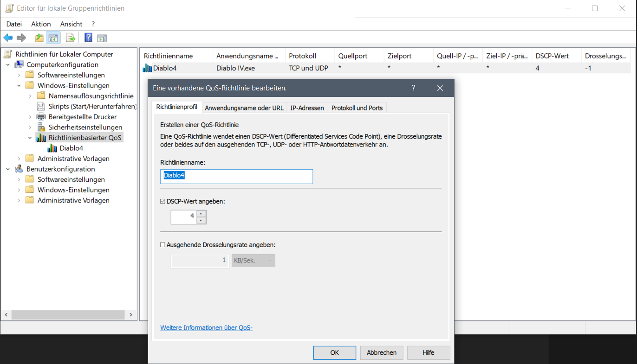The width and height of the screenshot is (637, 364).
Task: Select Windows-Einstellungen under Benutzerkonfiguration
Action: [73, 190]
